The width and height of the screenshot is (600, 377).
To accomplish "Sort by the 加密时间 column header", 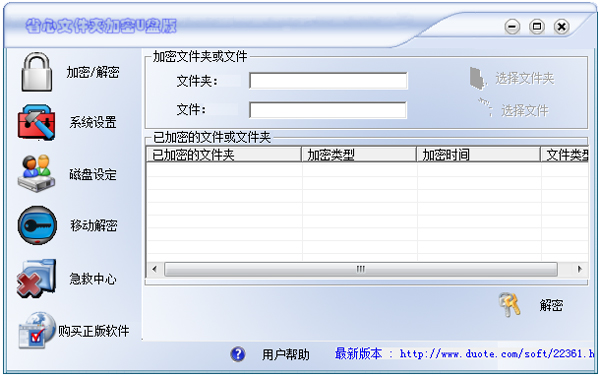I will [x=479, y=155].
